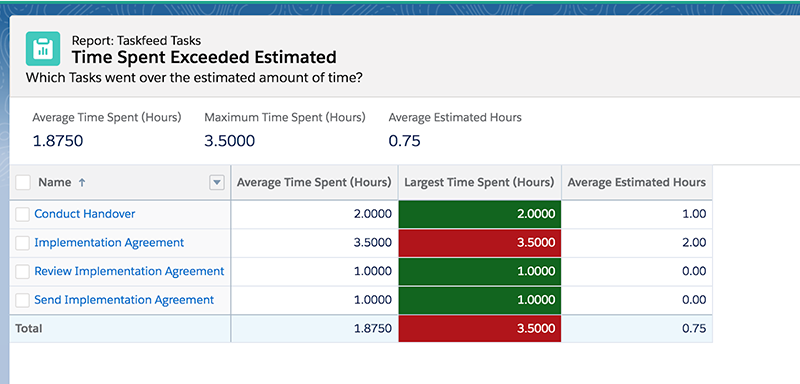This screenshot has width=800, height=384.
Task: Check the Conduct Handover row checkbox
Action: [22, 214]
